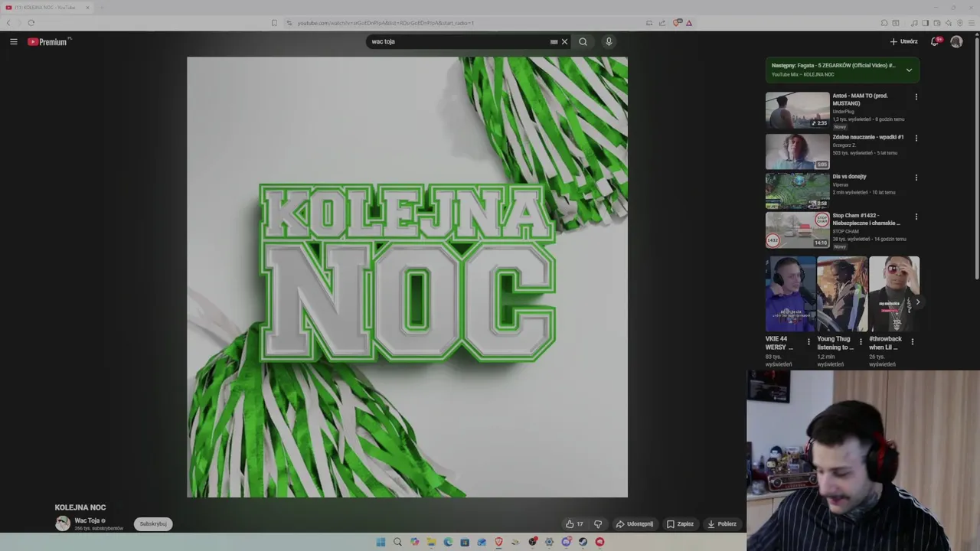This screenshot has width=980, height=551.
Task: Open Discord from the taskbar
Action: 566,542
